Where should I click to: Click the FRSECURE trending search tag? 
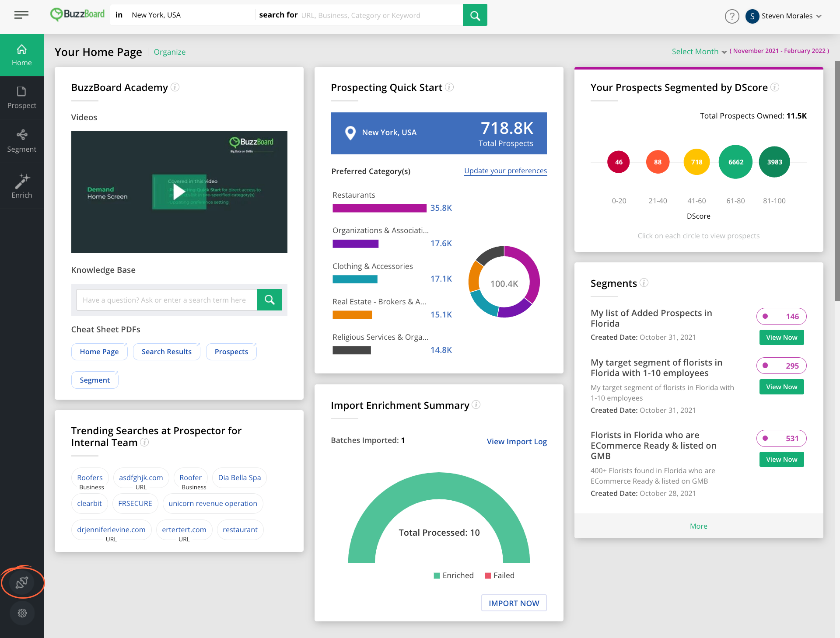(x=135, y=503)
